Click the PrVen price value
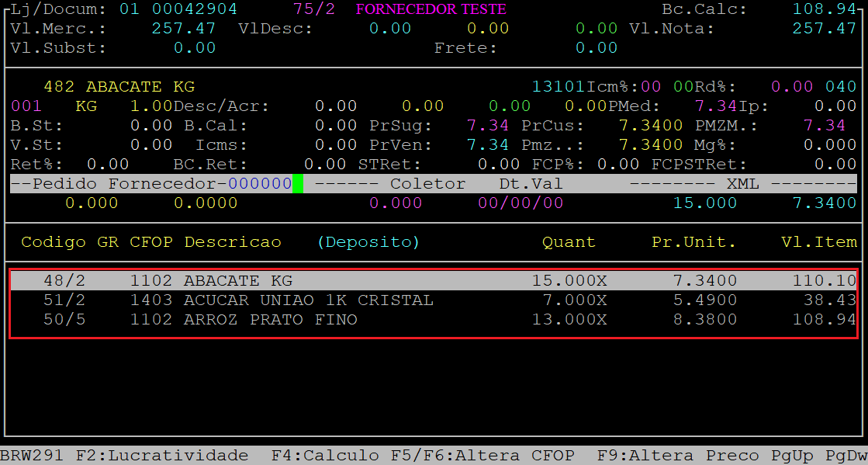 pos(487,145)
